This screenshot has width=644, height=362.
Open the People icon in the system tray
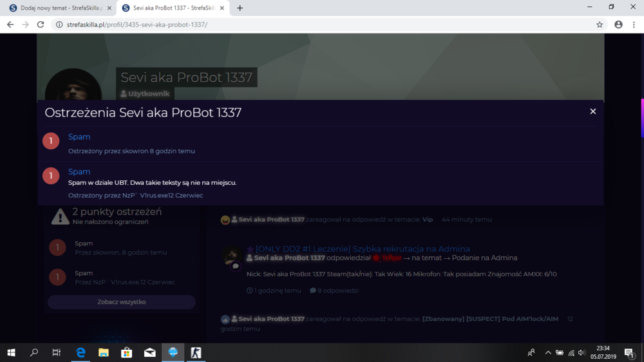(531, 352)
